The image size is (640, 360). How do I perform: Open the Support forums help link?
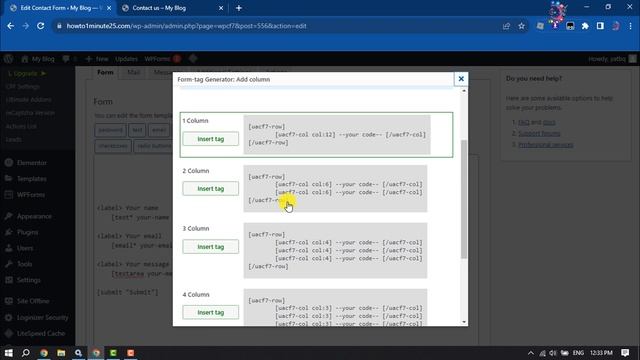[x=539, y=133]
